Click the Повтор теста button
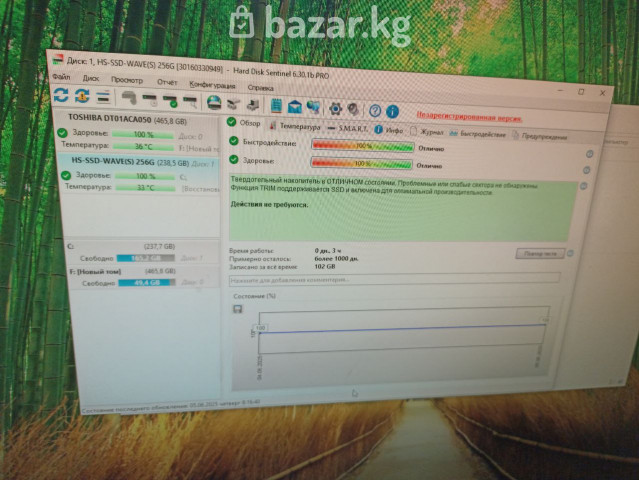 (x=541, y=254)
